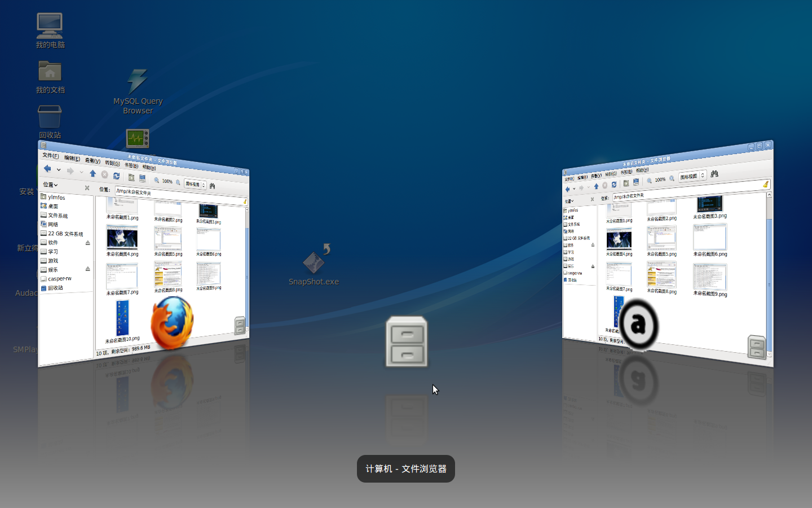812x508 pixels.
Task: Eject the 娱乐 volume in the Firefox-badged window
Action: pyautogui.click(x=87, y=269)
